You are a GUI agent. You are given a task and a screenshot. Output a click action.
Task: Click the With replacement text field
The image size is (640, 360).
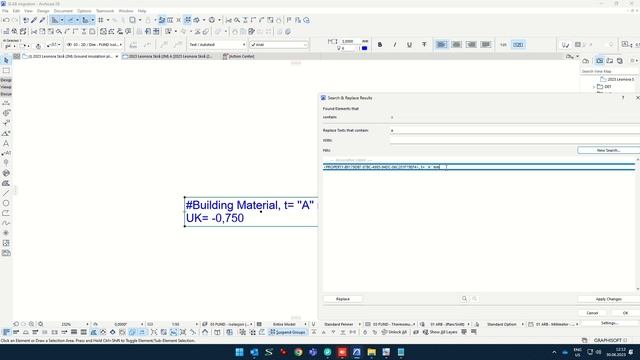tap(514, 140)
